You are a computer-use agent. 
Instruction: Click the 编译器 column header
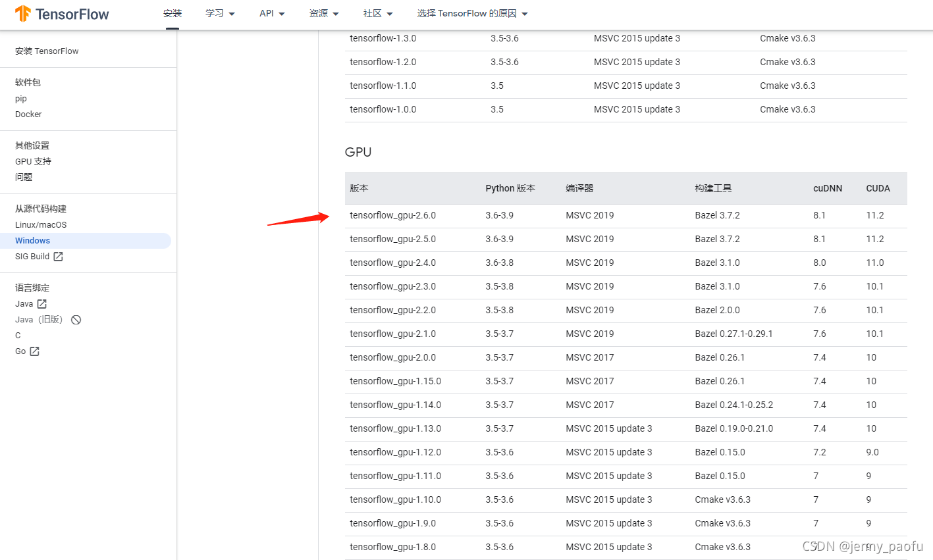pyautogui.click(x=579, y=188)
